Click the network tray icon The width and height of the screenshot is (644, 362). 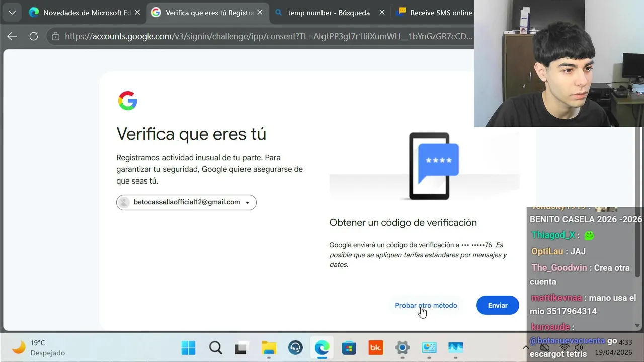click(x=564, y=348)
